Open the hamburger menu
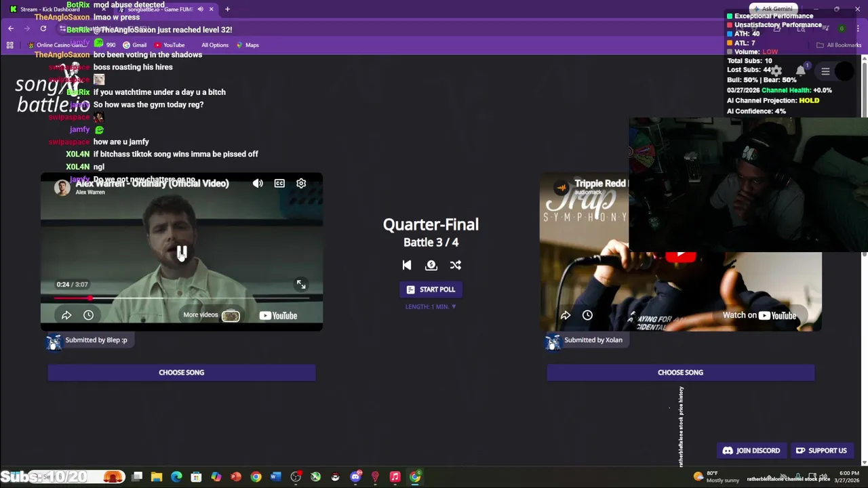 pyautogui.click(x=825, y=71)
